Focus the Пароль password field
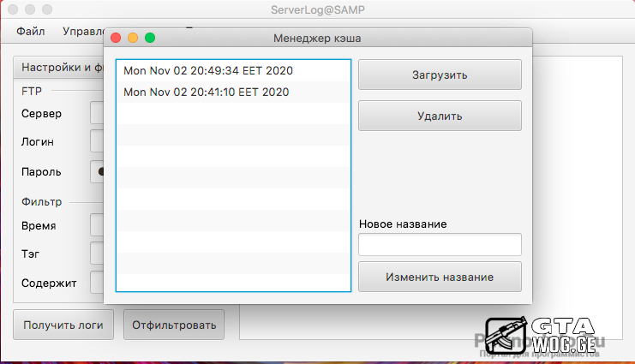Image resolution: width=635 pixels, height=364 pixels. pyautogui.click(x=96, y=171)
